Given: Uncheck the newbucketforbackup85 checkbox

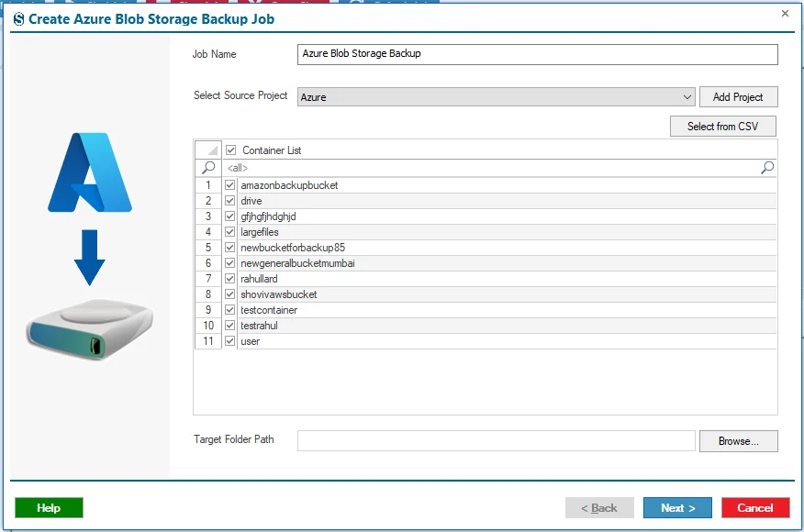Looking at the screenshot, I should coord(230,248).
